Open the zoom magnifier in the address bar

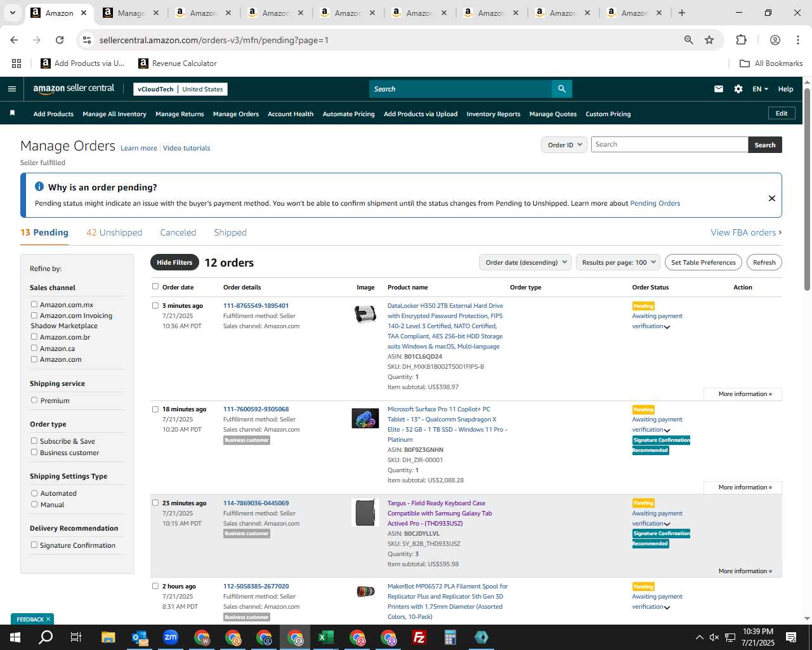pyautogui.click(x=689, y=40)
